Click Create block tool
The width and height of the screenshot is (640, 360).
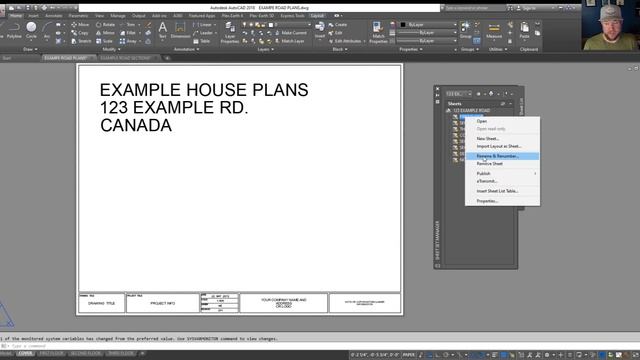[x=338, y=25]
